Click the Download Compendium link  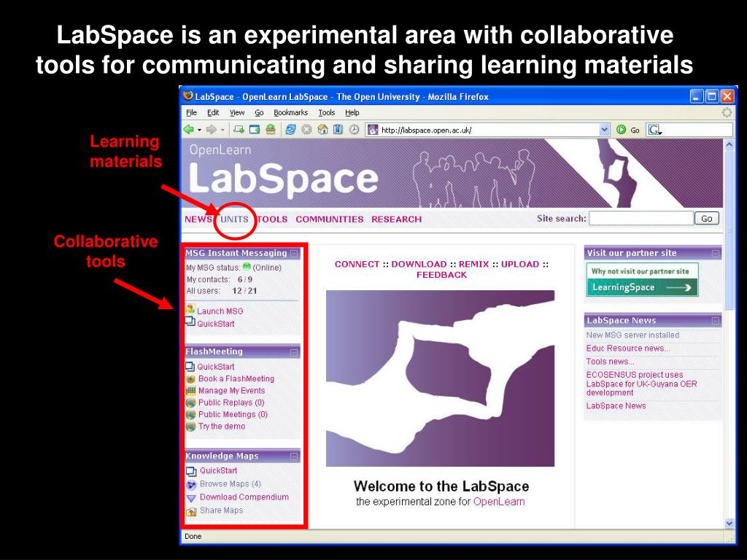coord(244,497)
